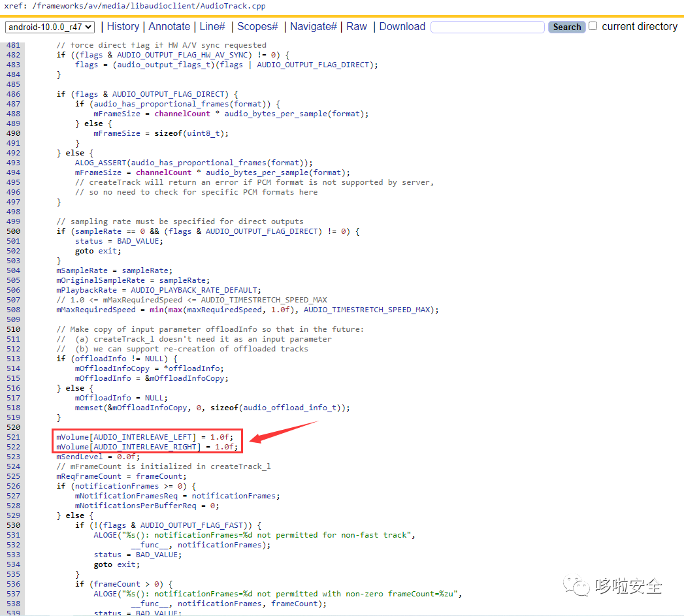The width and height of the screenshot is (684, 616).
Task: Click mOffloadInfoCopy symbol on line 514
Action: point(112,368)
